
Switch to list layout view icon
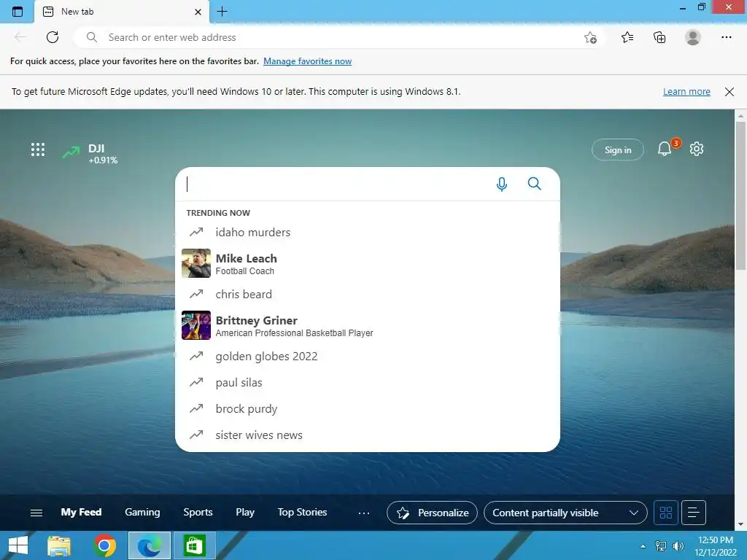(694, 513)
